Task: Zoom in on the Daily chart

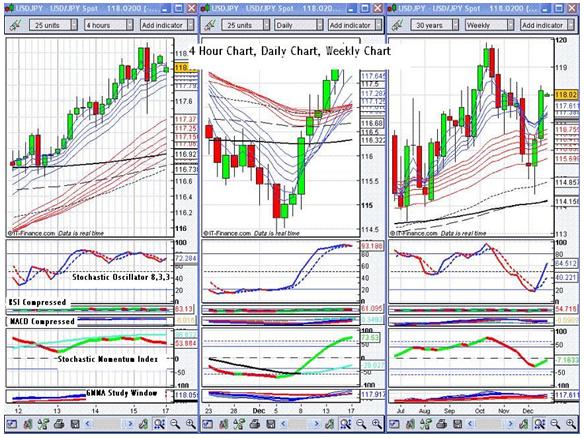Action: coord(377,424)
